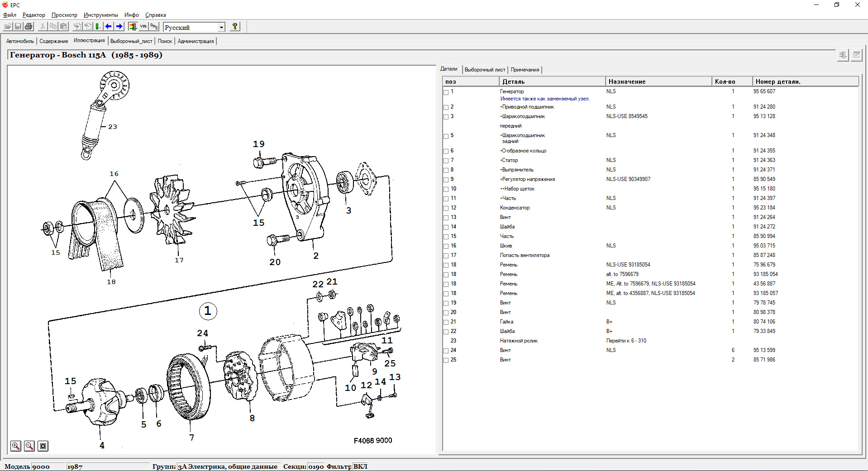Click callout number 23 on the tensioner
The image size is (868, 471).
point(113,127)
